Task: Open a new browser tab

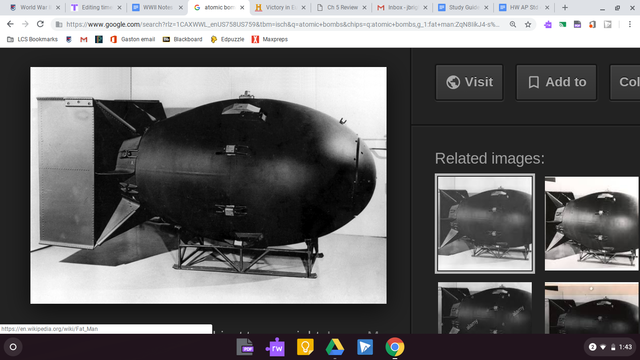Action: [565, 7]
